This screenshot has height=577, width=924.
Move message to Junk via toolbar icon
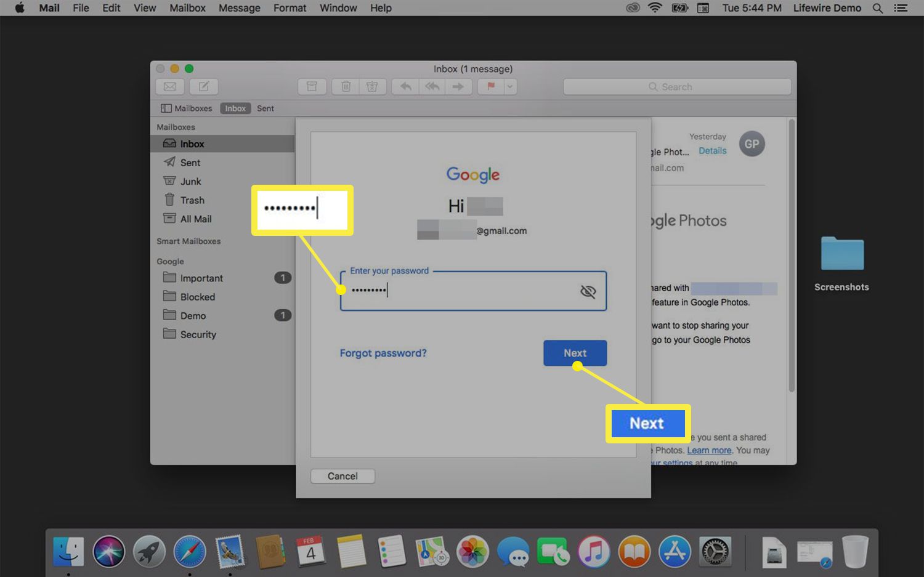pyautogui.click(x=373, y=87)
